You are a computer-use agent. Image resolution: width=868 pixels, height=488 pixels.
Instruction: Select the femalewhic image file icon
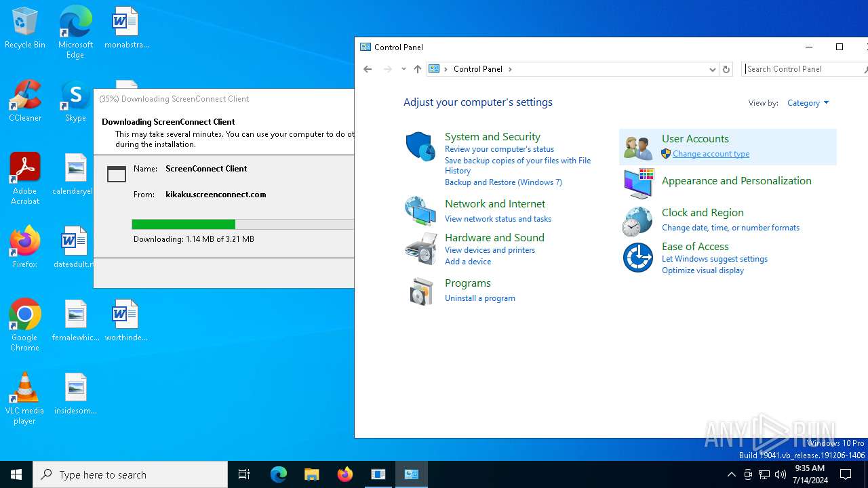tap(75, 321)
